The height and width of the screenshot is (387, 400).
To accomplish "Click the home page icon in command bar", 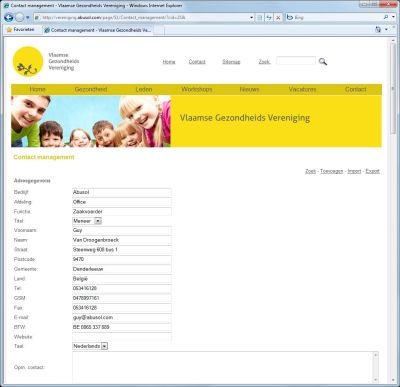I will tap(378, 30).
